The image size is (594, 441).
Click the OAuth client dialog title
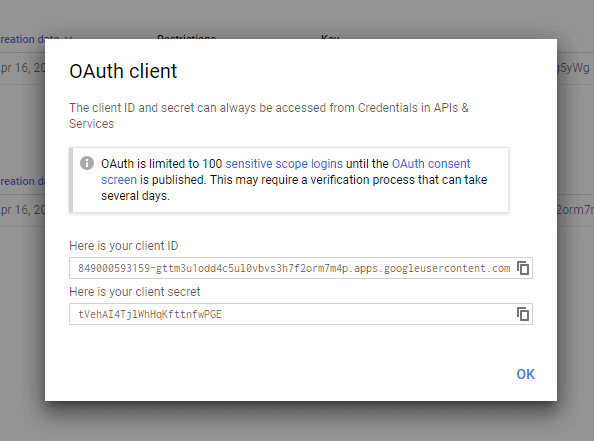tap(123, 71)
